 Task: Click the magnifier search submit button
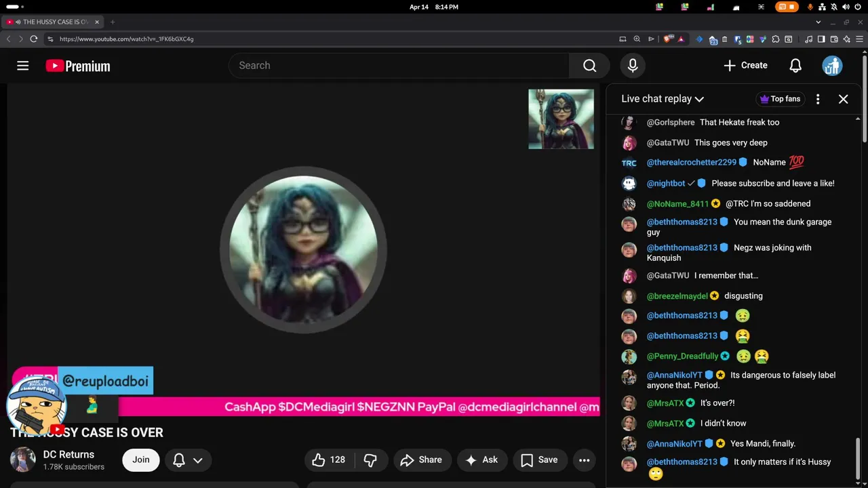click(590, 66)
